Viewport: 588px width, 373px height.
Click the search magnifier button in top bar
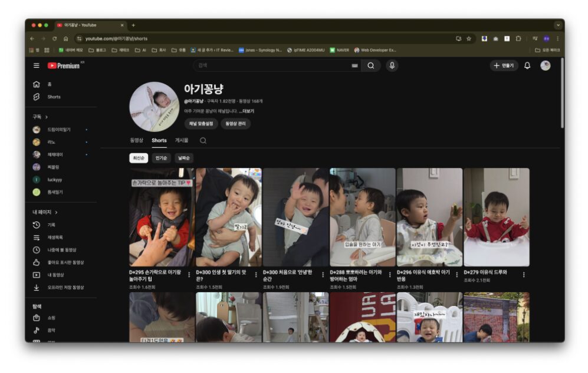(x=370, y=65)
